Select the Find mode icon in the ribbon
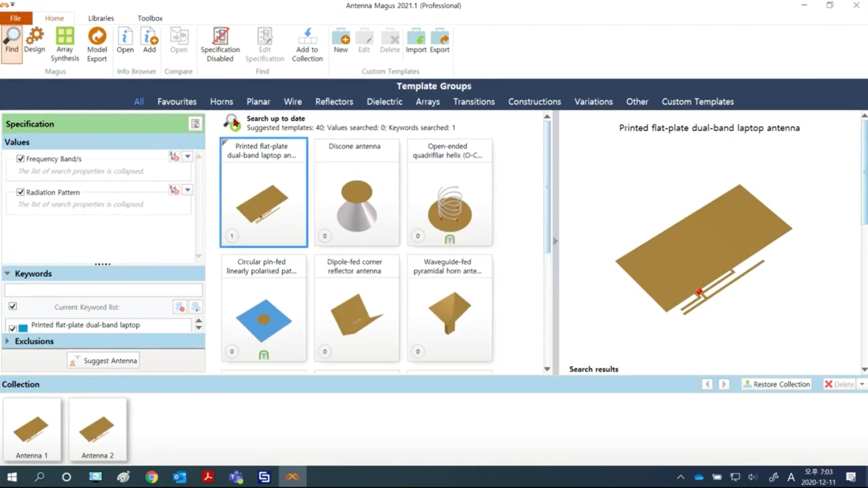The image size is (868, 488). [12, 44]
